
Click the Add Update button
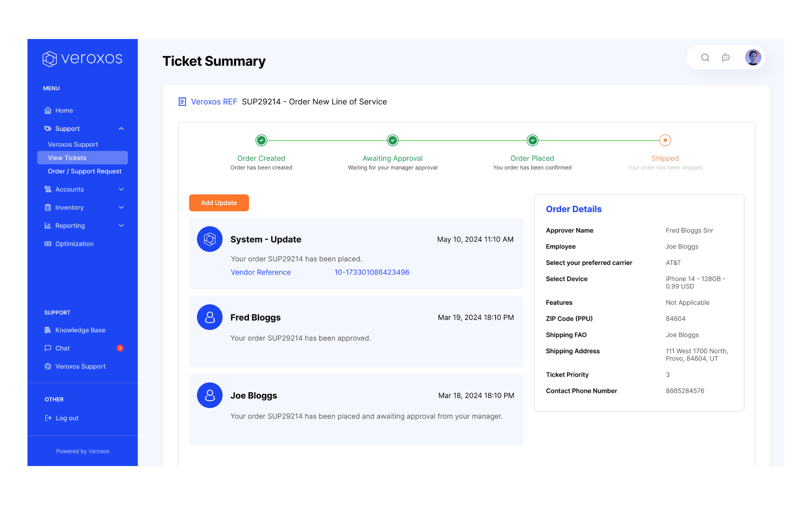pyautogui.click(x=219, y=203)
